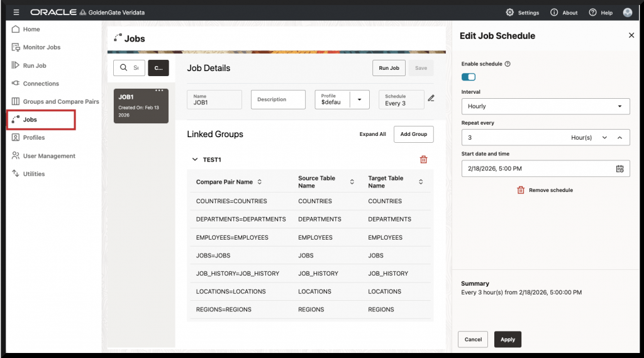Click the pencil icon to edit schedule

pos(431,98)
